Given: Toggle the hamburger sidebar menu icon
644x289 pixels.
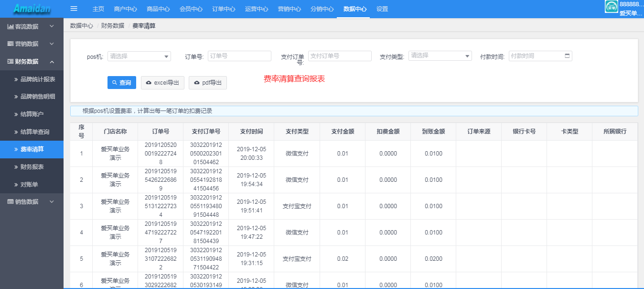Looking at the screenshot, I should click(74, 9).
